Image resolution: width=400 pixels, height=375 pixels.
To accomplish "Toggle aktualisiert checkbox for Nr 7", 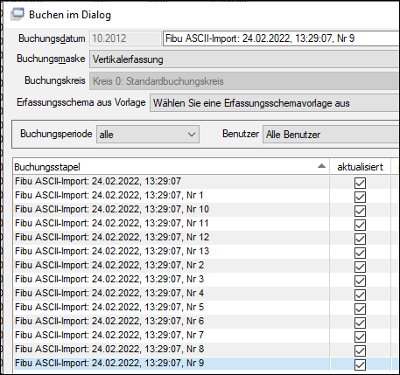I will 360,337.
